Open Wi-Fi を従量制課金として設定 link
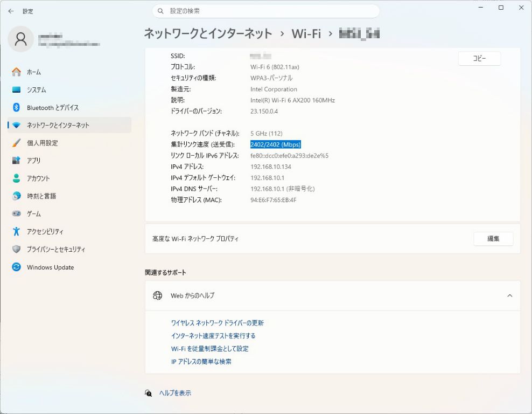Screen dimensions: 532x414 (x=209, y=349)
